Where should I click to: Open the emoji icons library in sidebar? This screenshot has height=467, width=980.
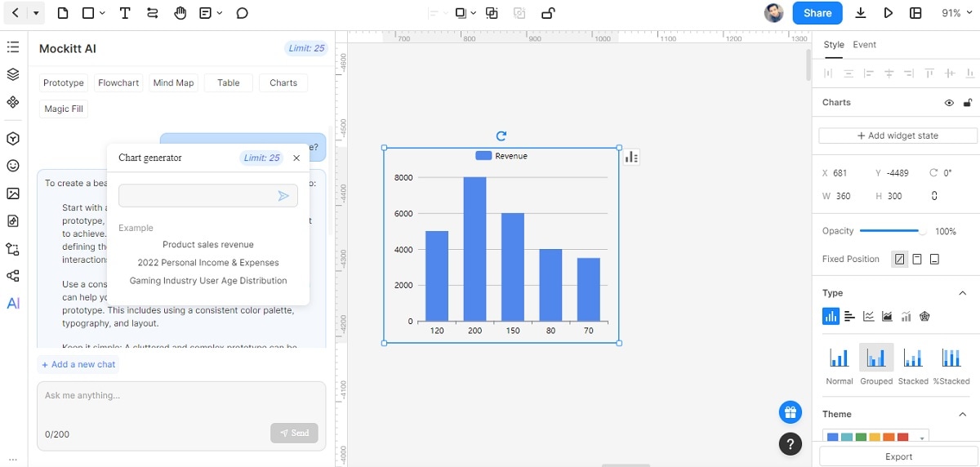tap(12, 166)
